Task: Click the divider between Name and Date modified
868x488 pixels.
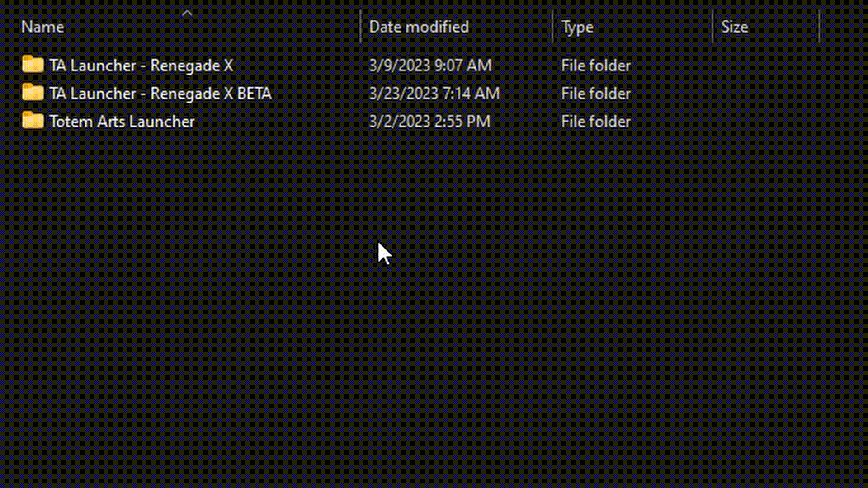Action: pos(360,27)
